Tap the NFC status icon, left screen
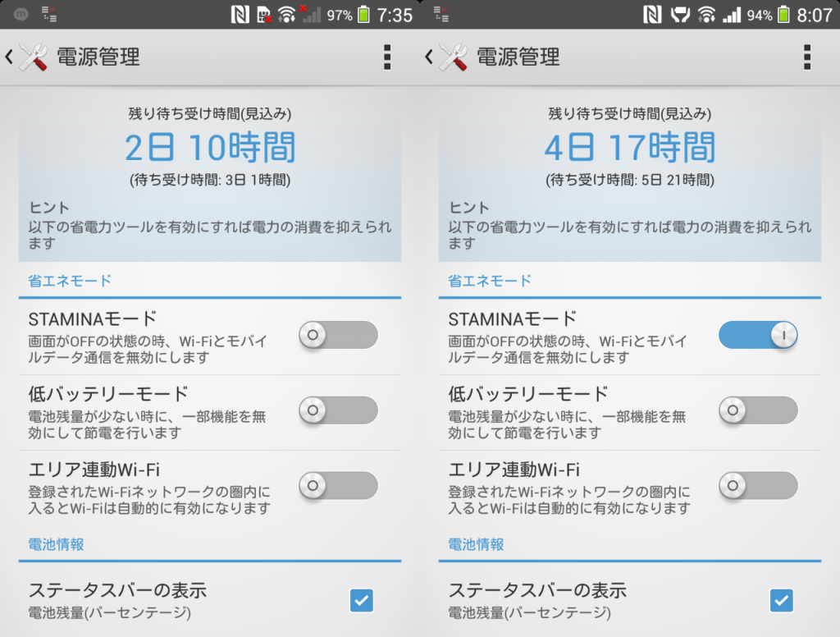Viewport: 840px width, 637px height. coord(240,15)
